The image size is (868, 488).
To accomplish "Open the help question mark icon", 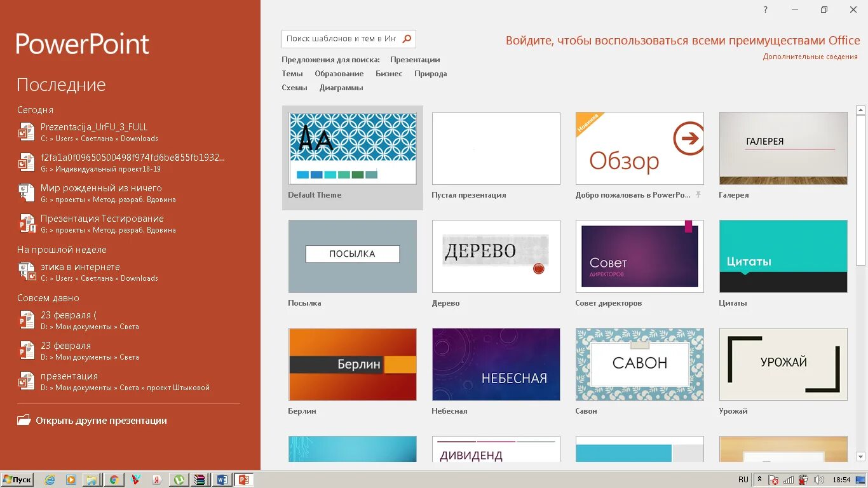I will (766, 10).
